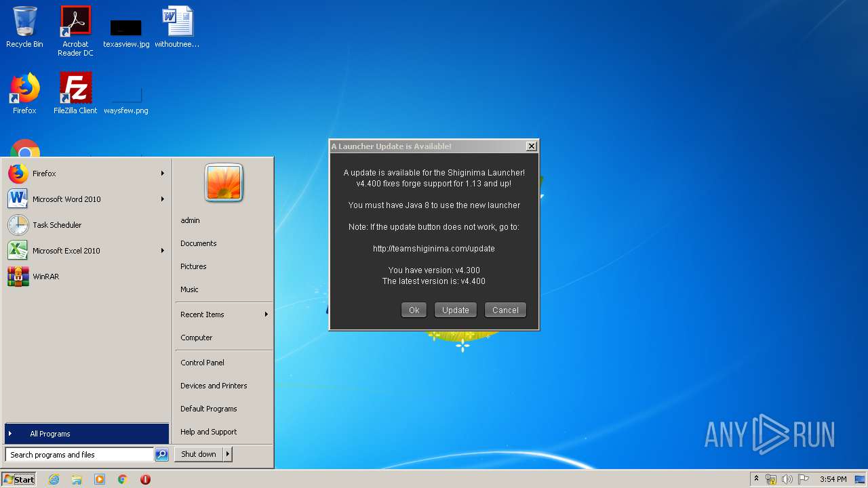868x488 pixels.
Task: Click the teamshiginima.com/update URL text
Action: point(434,249)
